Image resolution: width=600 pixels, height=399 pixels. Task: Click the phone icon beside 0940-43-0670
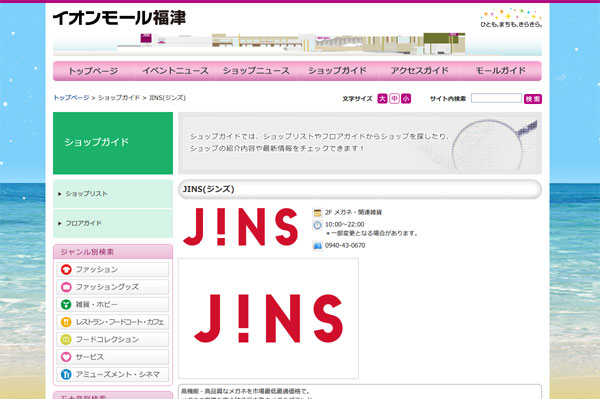pos(317,246)
